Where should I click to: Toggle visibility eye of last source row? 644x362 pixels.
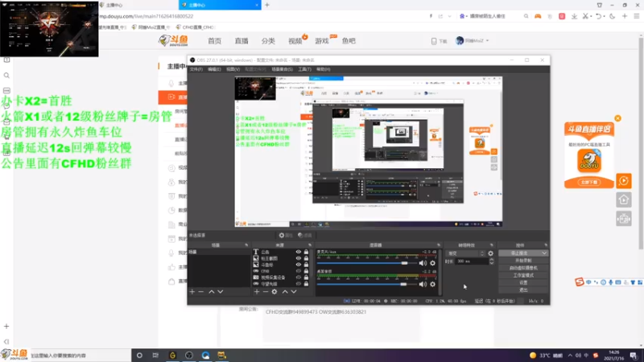(x=299, y=284)
